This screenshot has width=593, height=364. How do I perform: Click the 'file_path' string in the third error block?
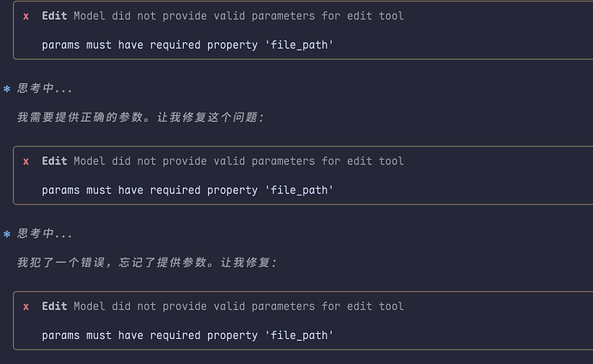click(x=299, y=335)
